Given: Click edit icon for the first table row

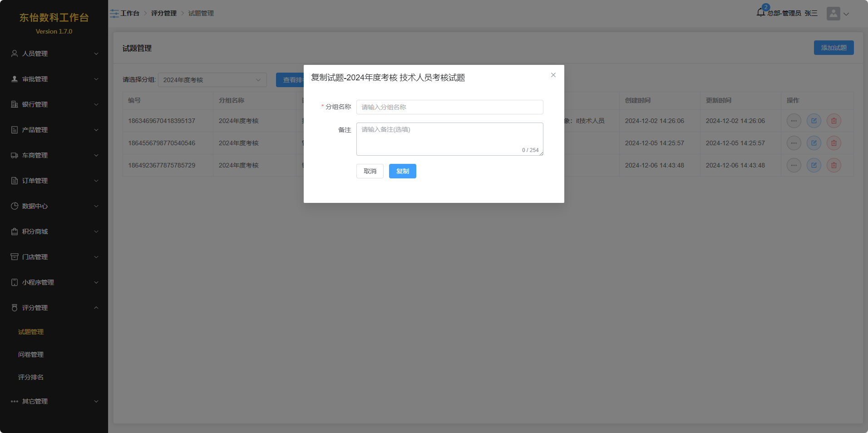Looking at the screenshot, I should click(x=814, y=121).
